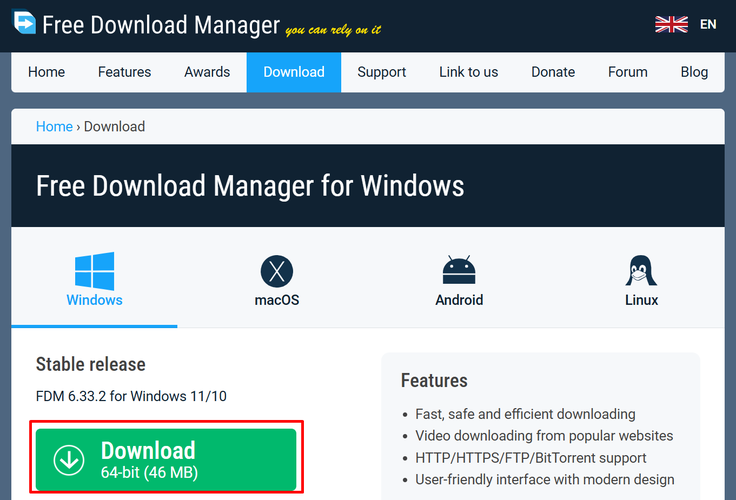
Task: Select the highlighted Download menu tab
Action: [x=294, y=72]
